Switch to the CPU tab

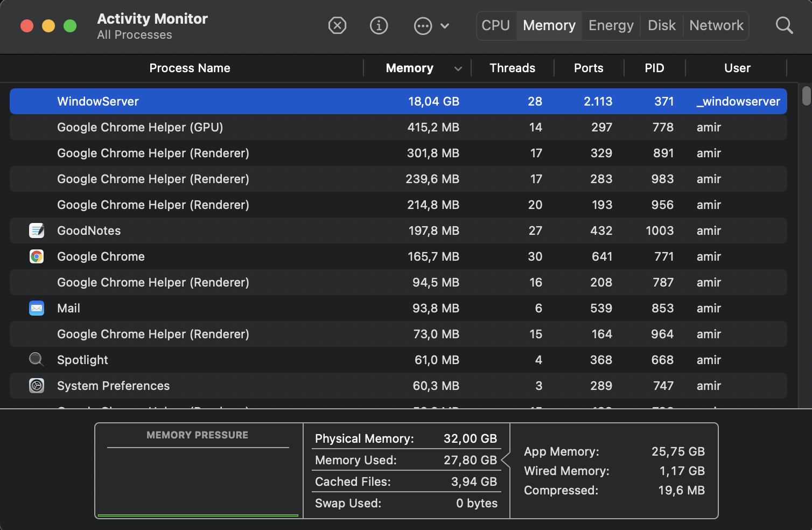[495, 25]
